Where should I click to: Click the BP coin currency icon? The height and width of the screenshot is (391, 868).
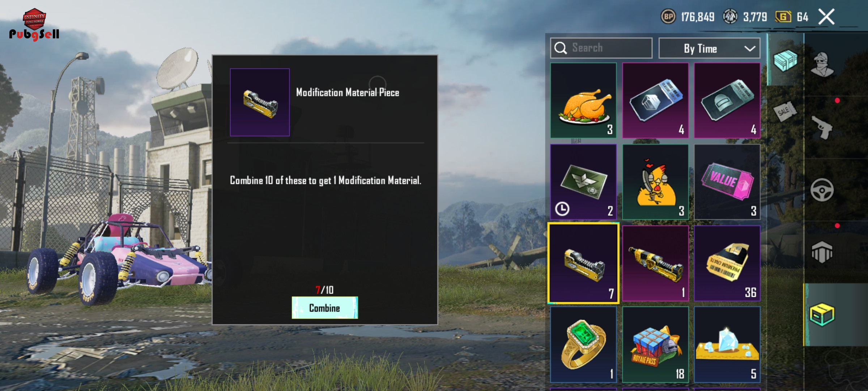[x=668, y=17]
